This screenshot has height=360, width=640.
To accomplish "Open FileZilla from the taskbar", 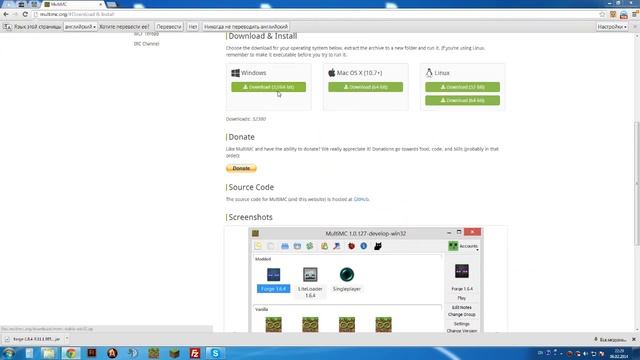I will coord(195,353).
